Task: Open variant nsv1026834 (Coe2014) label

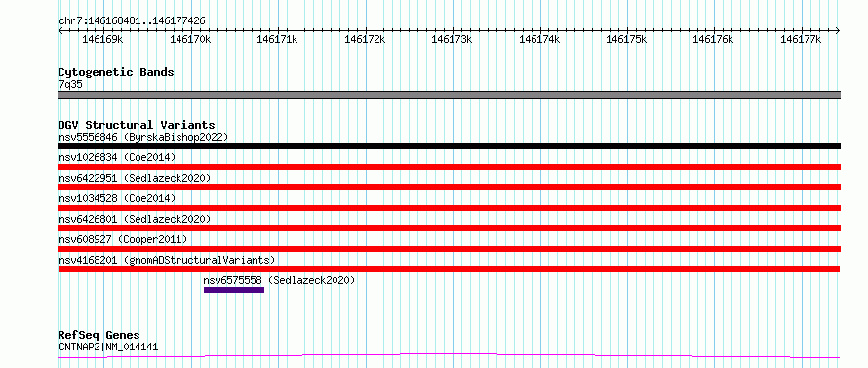Action: [117, 157]
